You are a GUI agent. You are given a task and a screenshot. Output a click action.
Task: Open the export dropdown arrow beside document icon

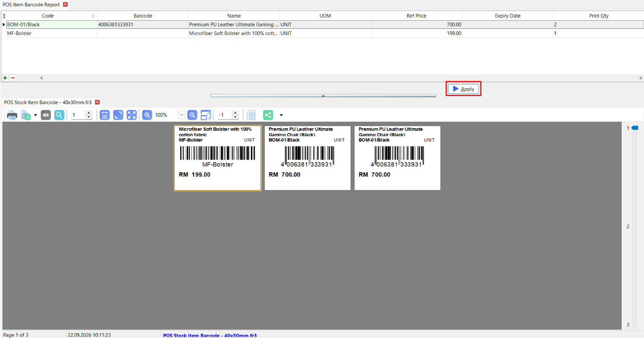pyautogui.click(x=35, y=115)
